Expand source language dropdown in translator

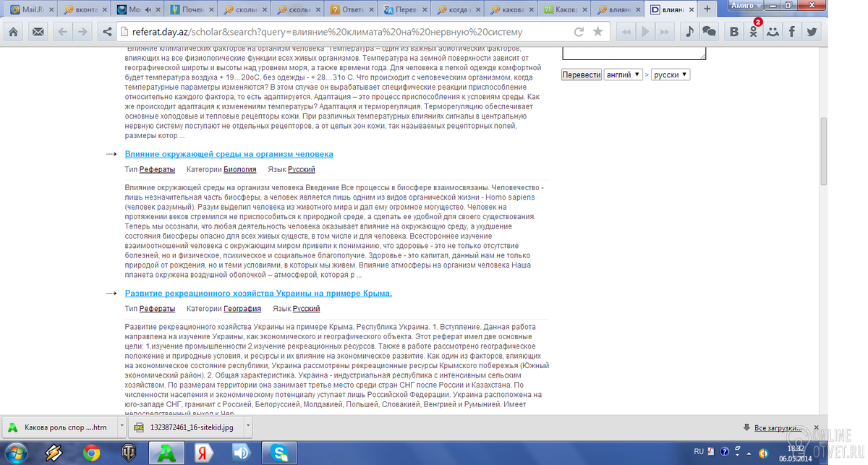point(624,74)
